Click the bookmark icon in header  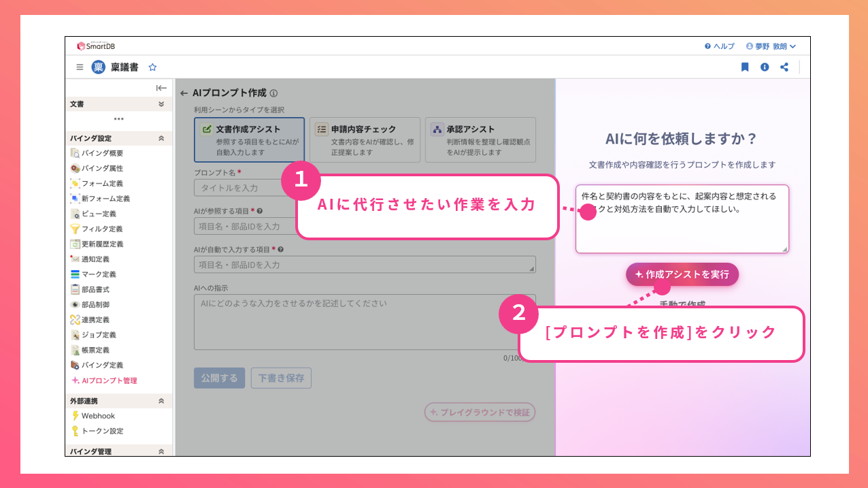point(745,67)
